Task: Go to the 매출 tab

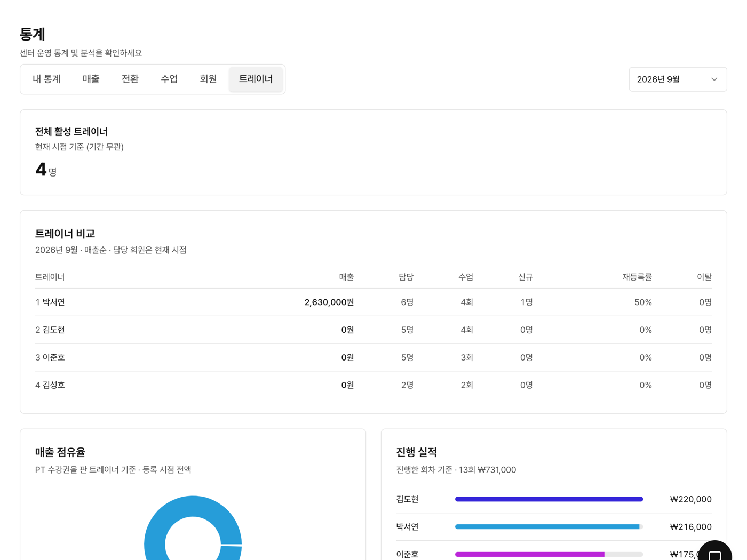Action: 91,79
